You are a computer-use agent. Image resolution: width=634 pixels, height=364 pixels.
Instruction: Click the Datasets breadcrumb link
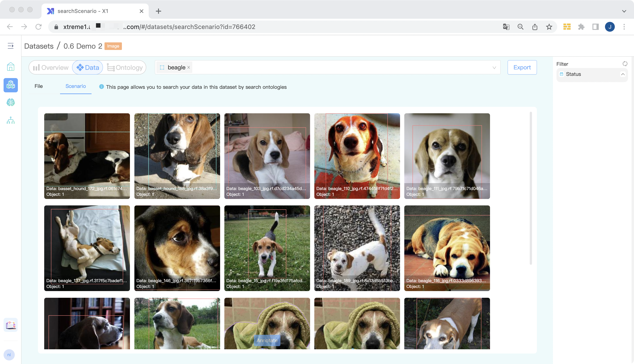(39, 46)
